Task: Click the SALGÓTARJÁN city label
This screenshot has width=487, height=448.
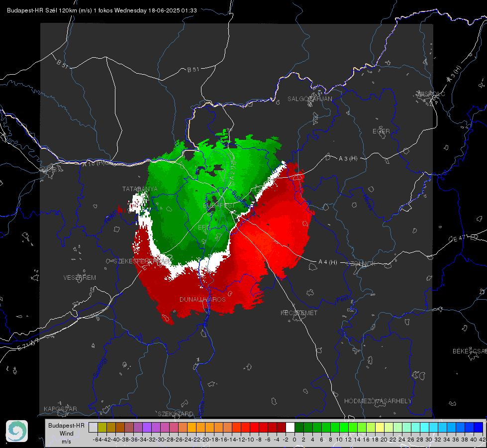Action: click(x=309, y=99)
